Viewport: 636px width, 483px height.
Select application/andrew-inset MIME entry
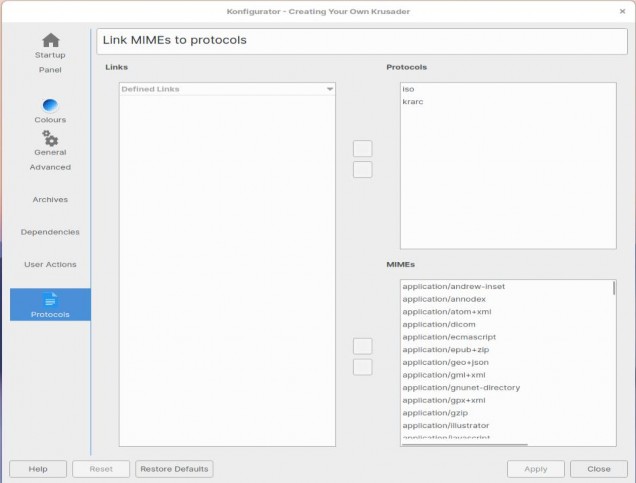click(506, 287)
